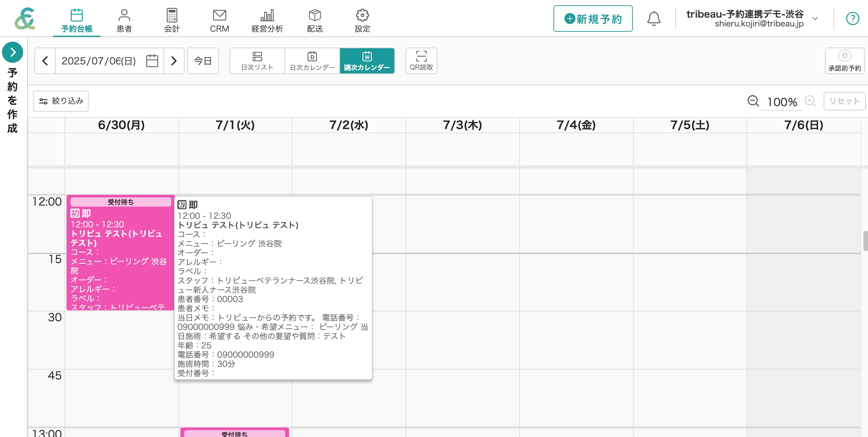Expand the tribeau account dropdown
868x437 pixels.
point(815,19)
